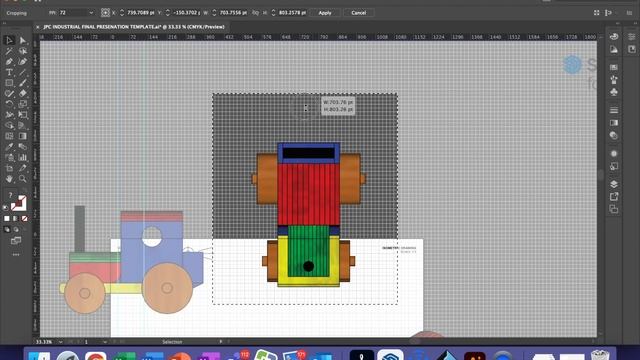Image resolution: width=640 pixels, height=360 pixels.
Task: Click the reference point locator grid
Action: (x=105, y=13)
